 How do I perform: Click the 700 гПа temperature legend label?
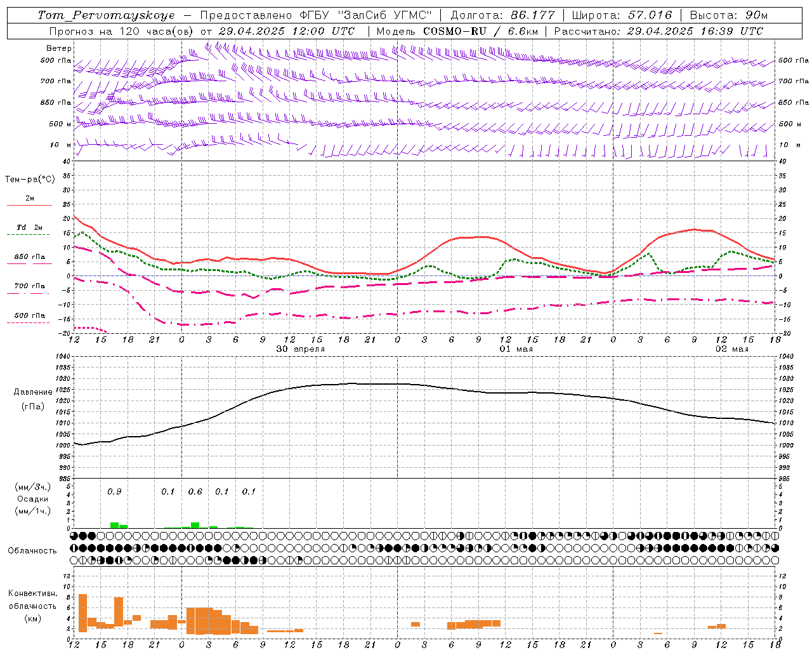(30, 286)
